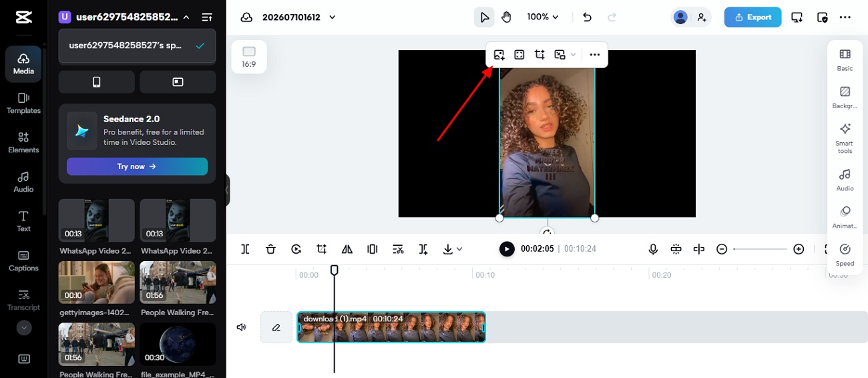Activate the Select pointer tool

coord(484,17)
